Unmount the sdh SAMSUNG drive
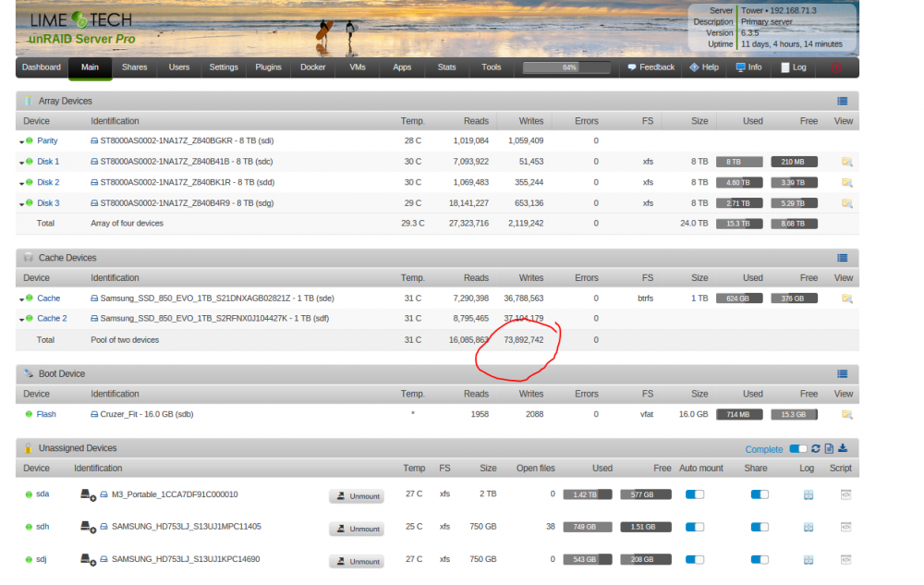This screenshot has height=585, width=924. click(357, 529)
